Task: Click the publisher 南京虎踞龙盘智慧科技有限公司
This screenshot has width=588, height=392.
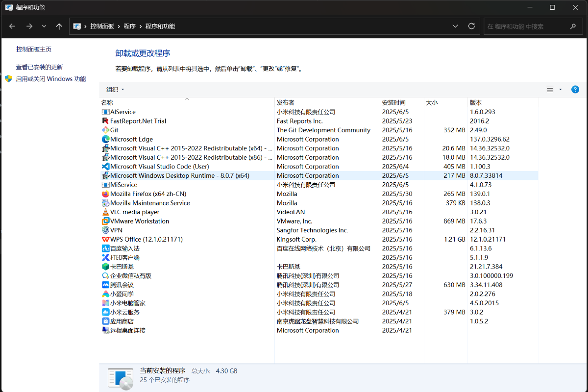Action: [318, 321]
